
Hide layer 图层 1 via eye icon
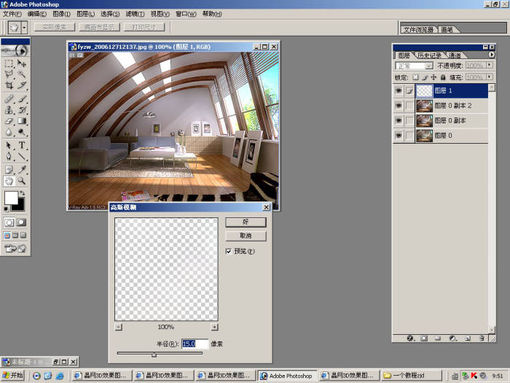point(398,91)
